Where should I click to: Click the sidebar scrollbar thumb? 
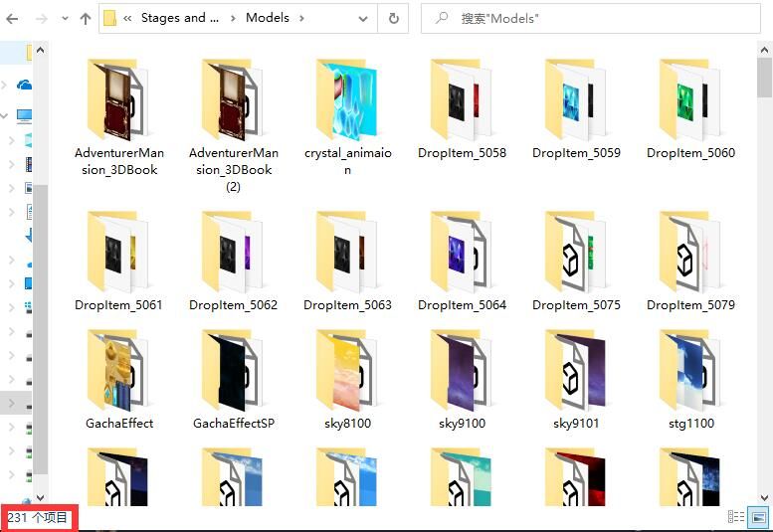click(41, 329)
